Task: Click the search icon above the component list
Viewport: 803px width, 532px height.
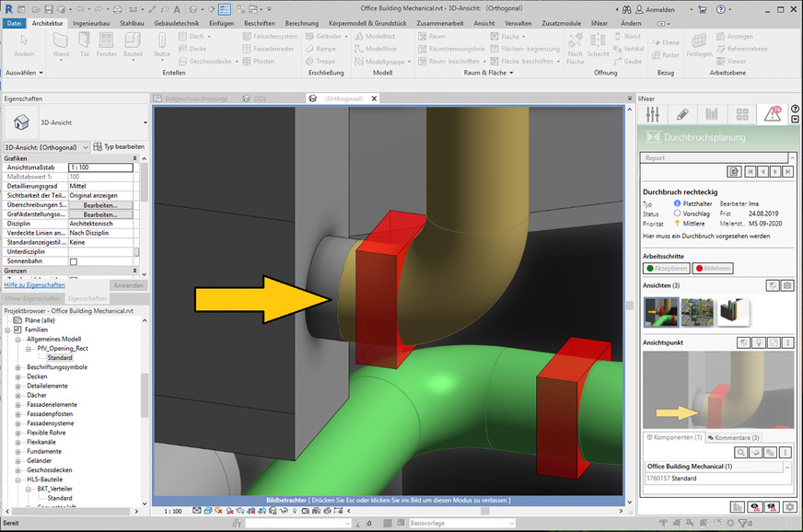Action: pos(741,452)
